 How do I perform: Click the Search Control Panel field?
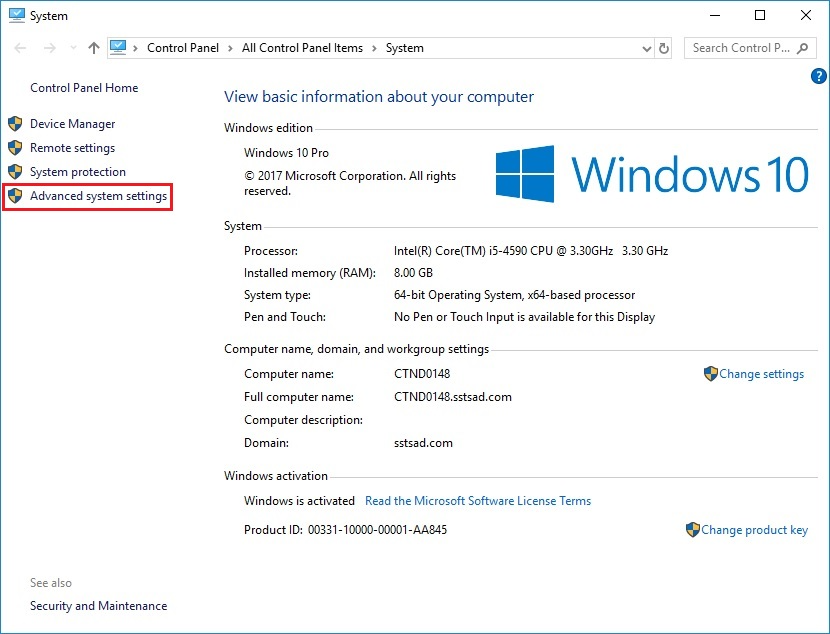pos(748,48)
